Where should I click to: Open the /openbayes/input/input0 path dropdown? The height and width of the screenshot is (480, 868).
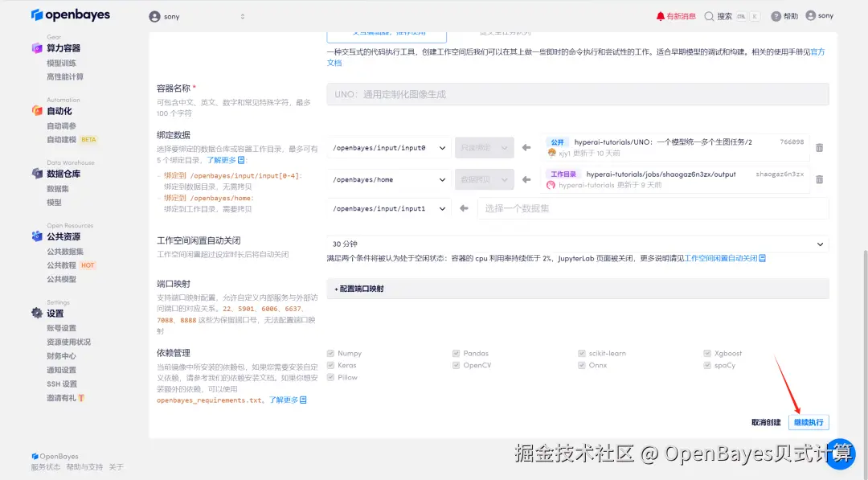(389, 148)
